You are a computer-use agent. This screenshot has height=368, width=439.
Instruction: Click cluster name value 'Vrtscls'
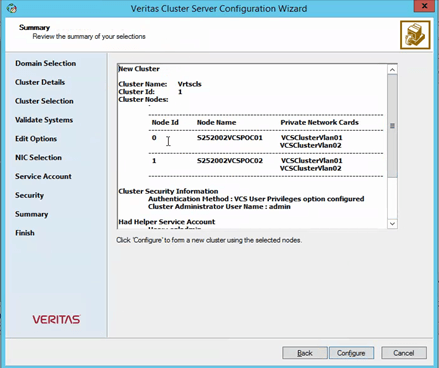tap(189, 84)
